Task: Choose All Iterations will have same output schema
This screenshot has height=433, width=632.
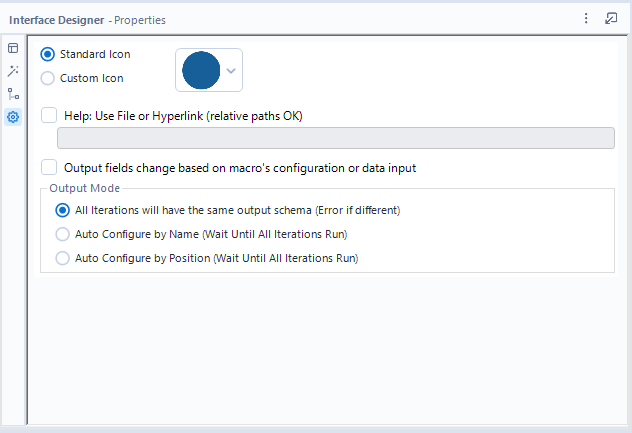Action: click(x=64, y=210)
